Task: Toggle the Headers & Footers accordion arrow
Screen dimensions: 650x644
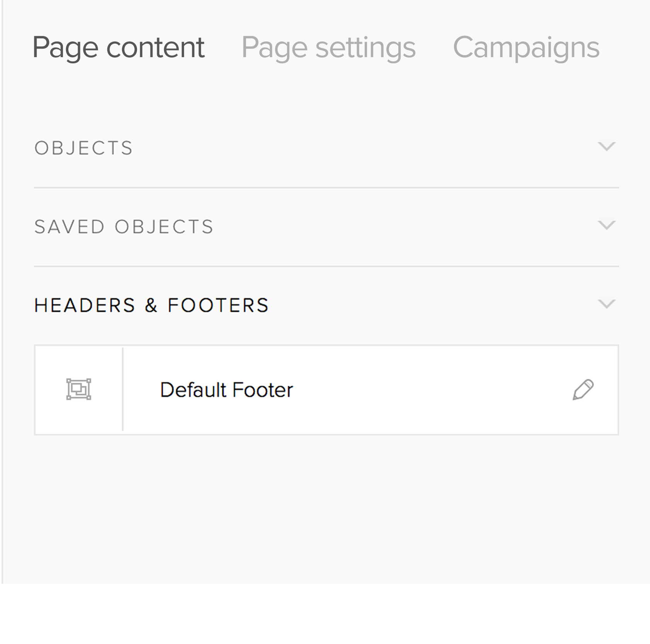Action: click(x=606, y=304)
